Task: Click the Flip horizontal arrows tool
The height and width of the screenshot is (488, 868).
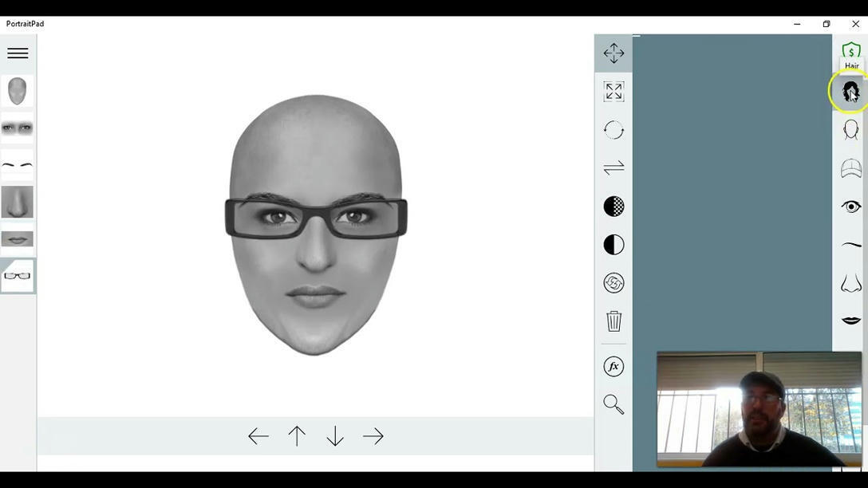Action: pyautogui.click(x=614, y=167)
